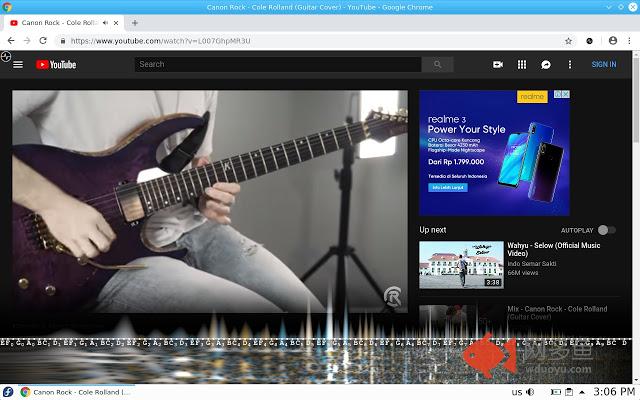Click the address bar URL
The width and height of the screenshot is (640, 400).
point(160,41)
